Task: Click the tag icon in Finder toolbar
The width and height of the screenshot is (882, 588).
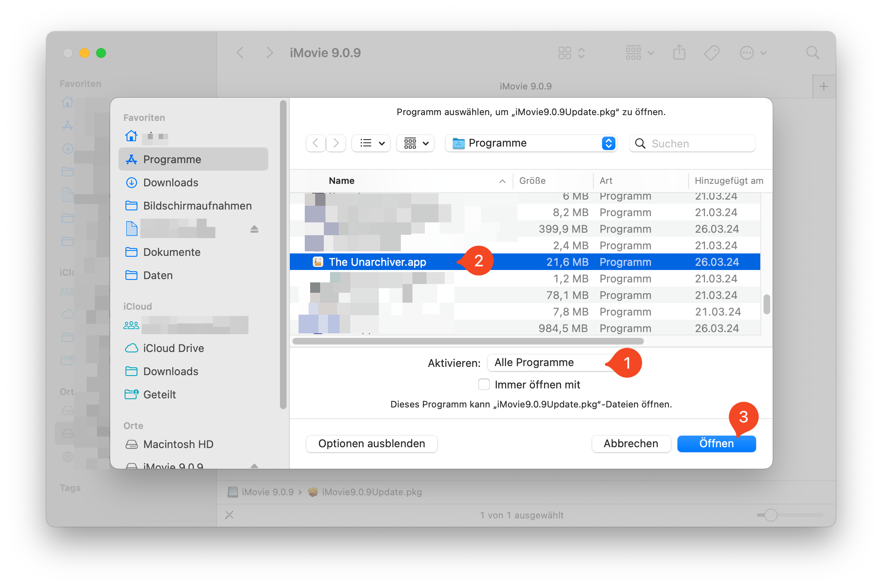Action: 711,53
